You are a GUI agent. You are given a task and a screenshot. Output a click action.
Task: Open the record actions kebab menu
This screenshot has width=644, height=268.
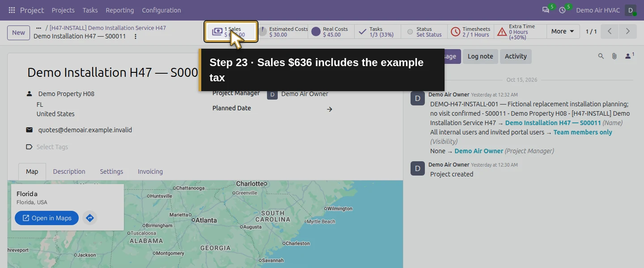point(136,36)
